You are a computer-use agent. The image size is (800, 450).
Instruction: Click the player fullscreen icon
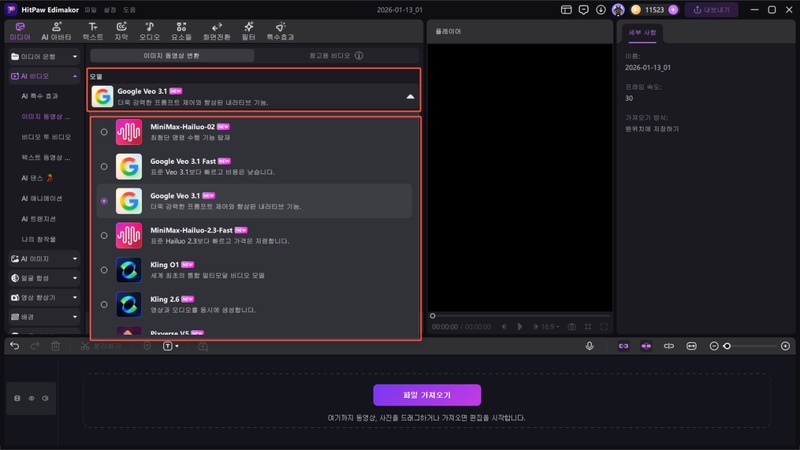(x=604, y=327)
